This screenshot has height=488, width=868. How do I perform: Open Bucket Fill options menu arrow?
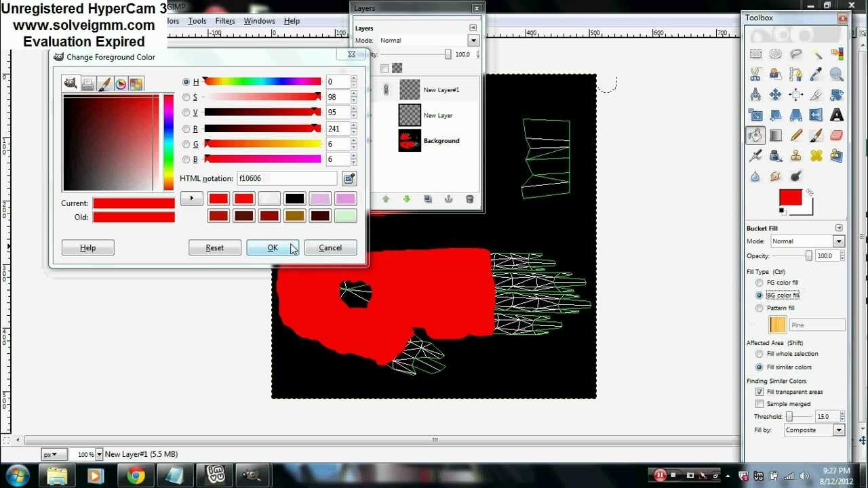(839, 228)
